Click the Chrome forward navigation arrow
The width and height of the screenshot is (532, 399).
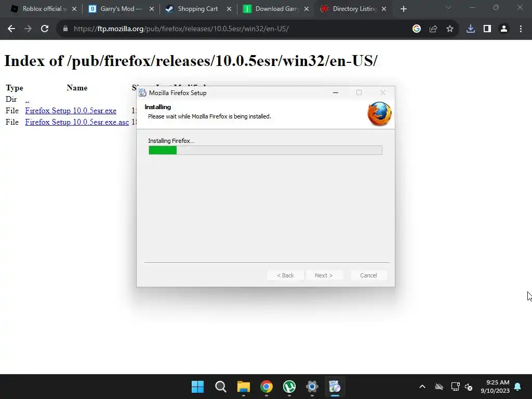click(28, 29)
